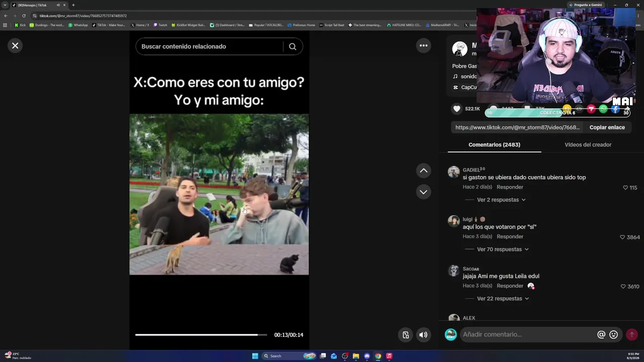Open the emoji picker for comments
Screen dimensions: 644x362
coord(613,334)
